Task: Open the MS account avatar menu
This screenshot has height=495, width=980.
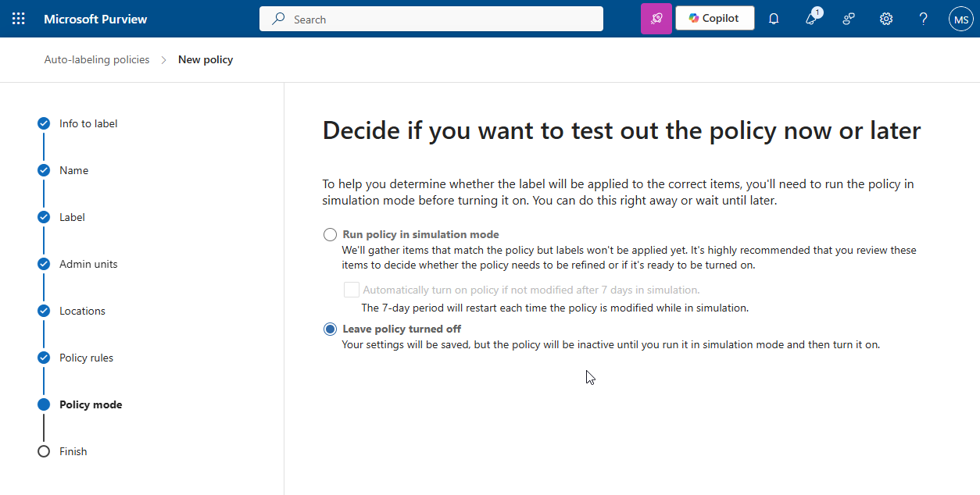Action: click(x=960, y=18)
